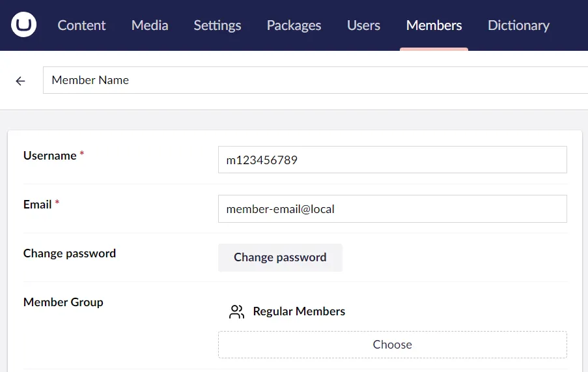Click the Username field label
The height and width of the screenshot is (372, 588).
point(50,156)
